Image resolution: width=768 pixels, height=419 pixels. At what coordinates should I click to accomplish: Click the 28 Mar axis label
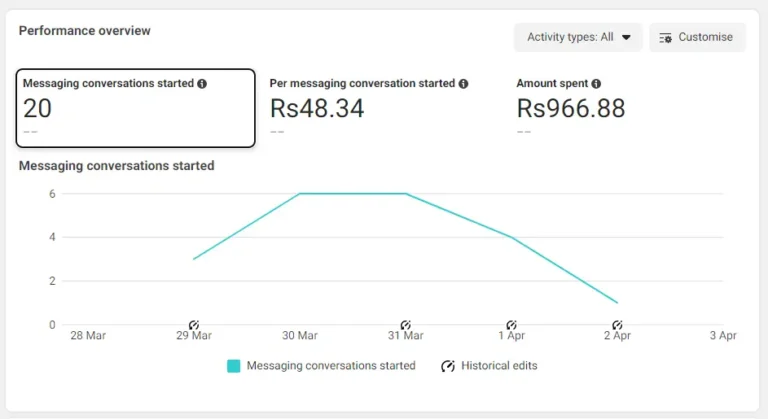88,336
